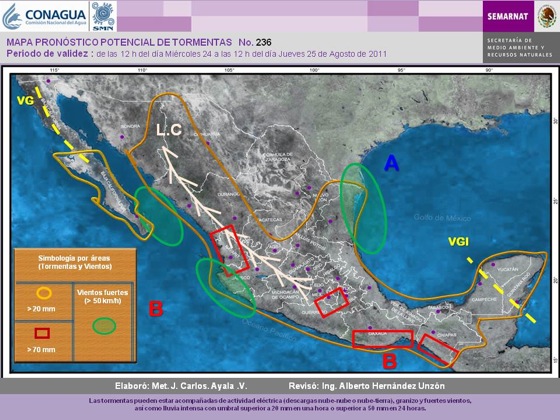Click the yellow 'VGI' label
The image size is (560, 420).
pyautogui.click(x=458, y=242)
